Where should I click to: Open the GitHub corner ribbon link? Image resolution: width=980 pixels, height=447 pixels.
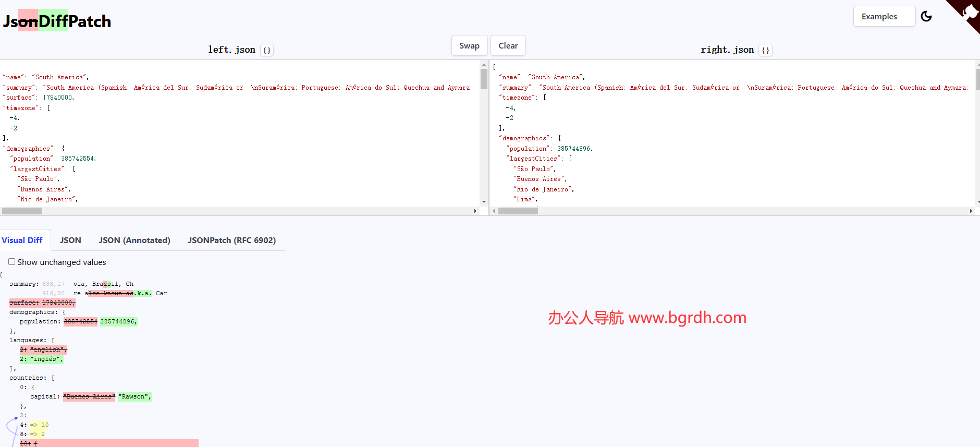coord(968,13)
